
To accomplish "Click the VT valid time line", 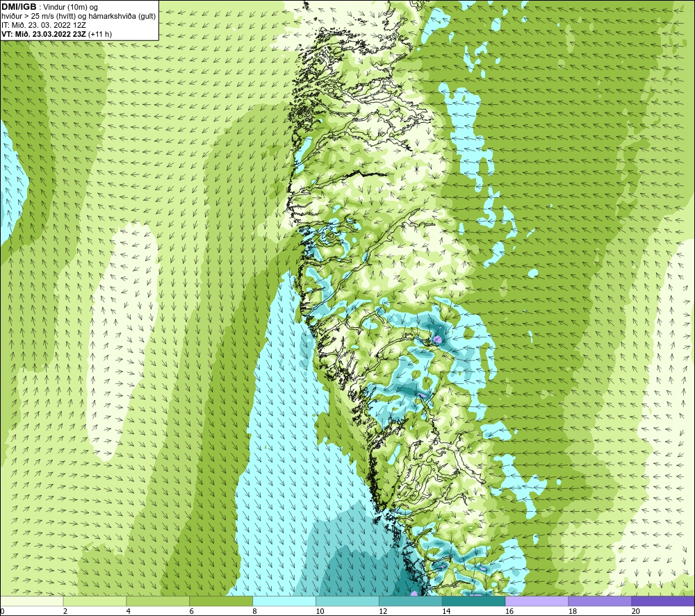I will (x=57, y=34).
